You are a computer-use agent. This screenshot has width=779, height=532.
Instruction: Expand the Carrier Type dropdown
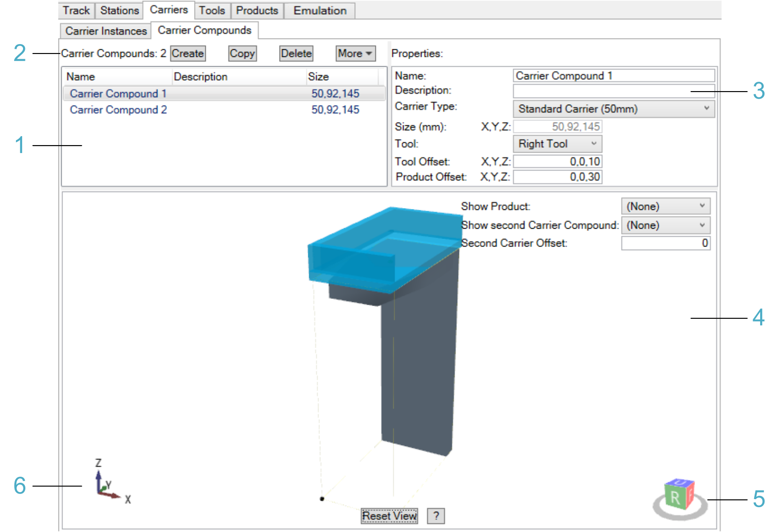pos(614,109)
